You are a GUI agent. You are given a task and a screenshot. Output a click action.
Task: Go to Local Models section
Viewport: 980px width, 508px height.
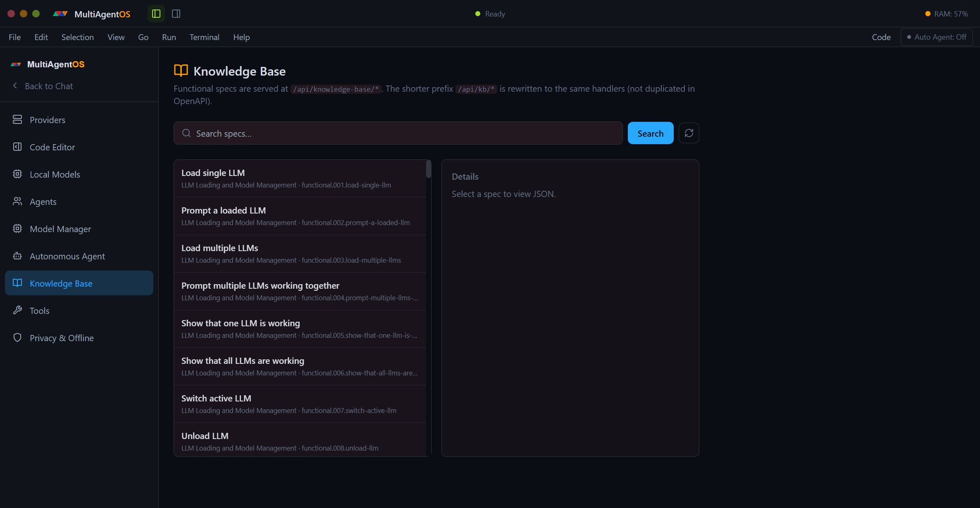pyautogui.click(x=79, y=174)
